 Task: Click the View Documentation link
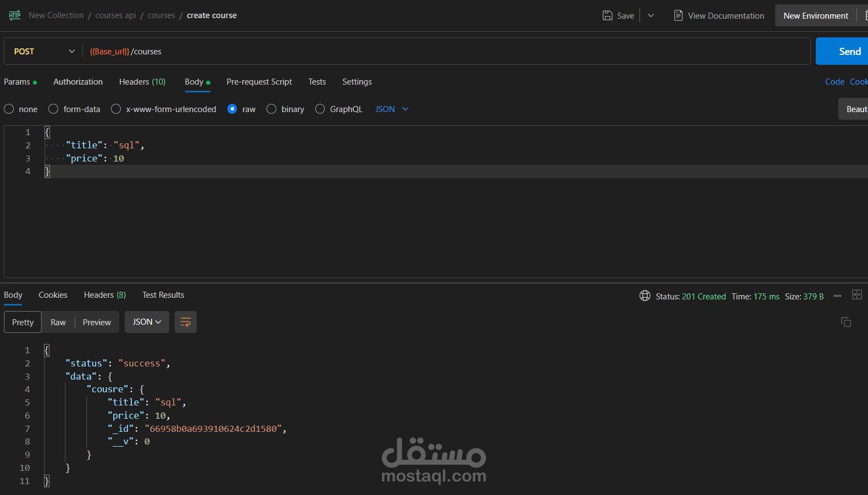(726, 16)
